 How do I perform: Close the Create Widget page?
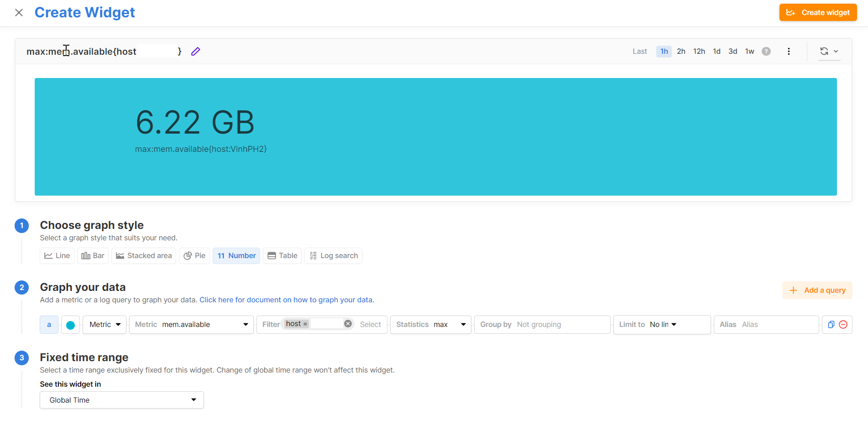click(19, 13)
